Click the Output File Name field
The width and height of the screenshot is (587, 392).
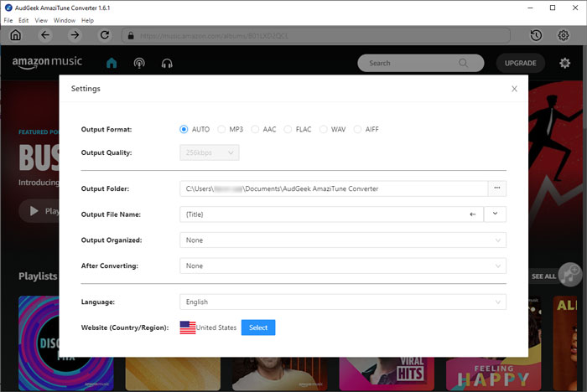(332, 214)
